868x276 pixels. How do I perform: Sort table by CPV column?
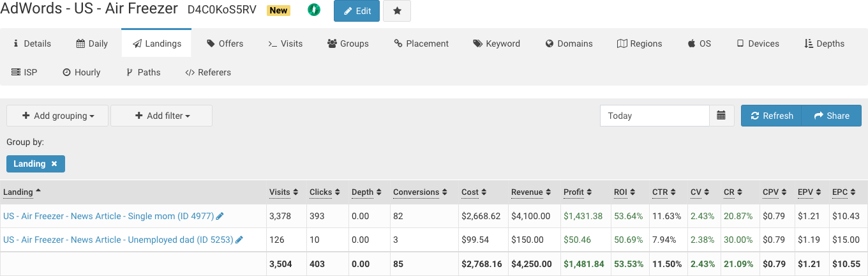point(774,192)
